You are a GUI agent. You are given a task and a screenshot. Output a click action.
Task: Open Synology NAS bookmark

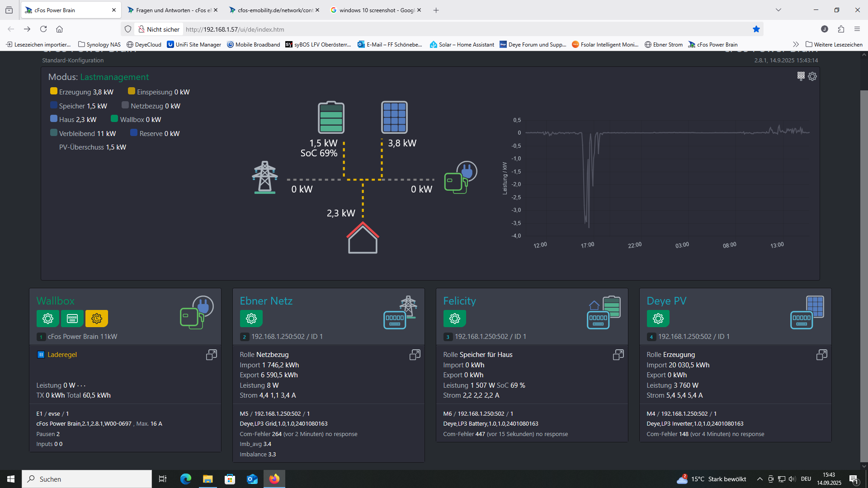(99, 44)
